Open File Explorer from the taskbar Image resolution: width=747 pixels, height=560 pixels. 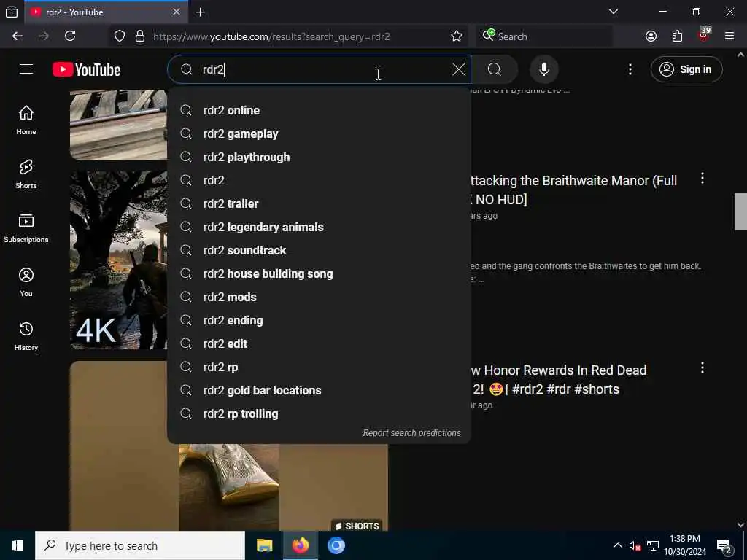click(x=264, y=545)
